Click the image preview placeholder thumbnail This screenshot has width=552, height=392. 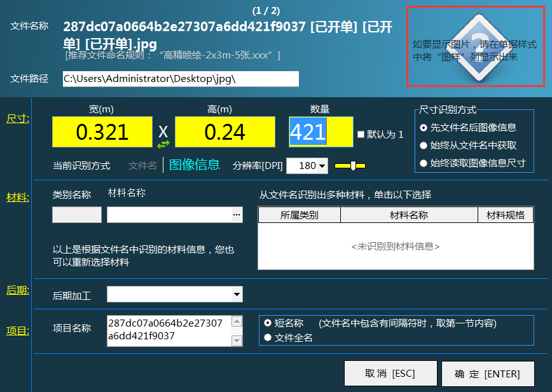point(476,46)
